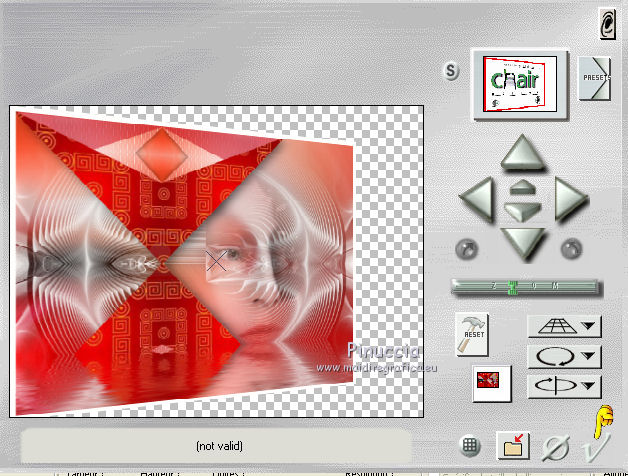Rotate with the right round knob

click(572, 249)
